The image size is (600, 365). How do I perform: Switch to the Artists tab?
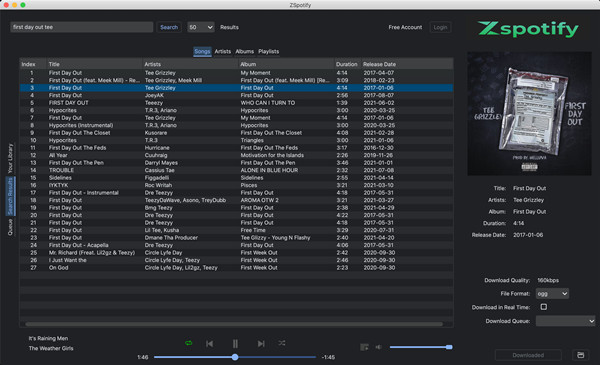(223, 51)
